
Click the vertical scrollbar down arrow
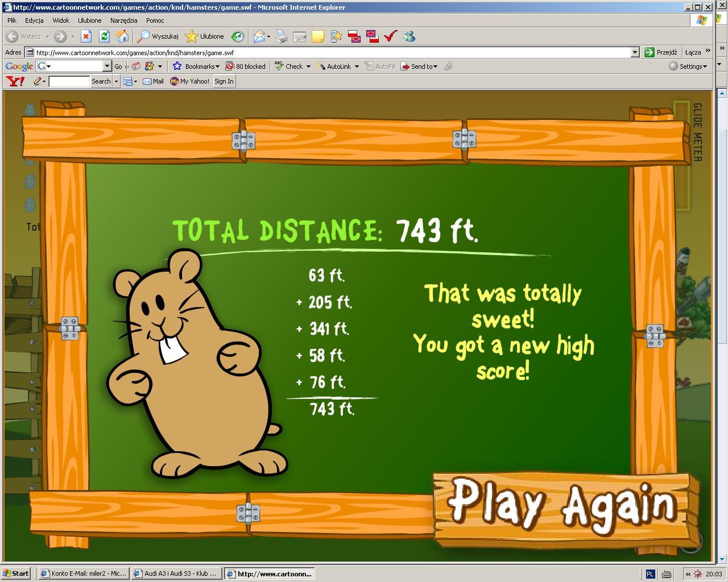coord(722,559)
